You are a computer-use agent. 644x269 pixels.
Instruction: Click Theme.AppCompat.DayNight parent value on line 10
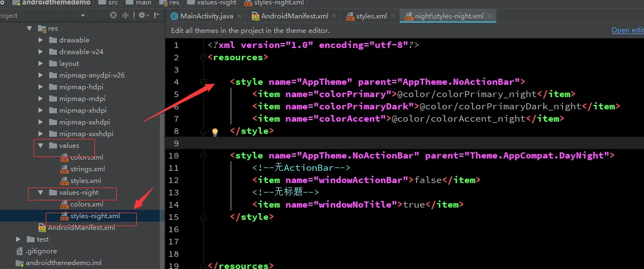coord(537,156)
